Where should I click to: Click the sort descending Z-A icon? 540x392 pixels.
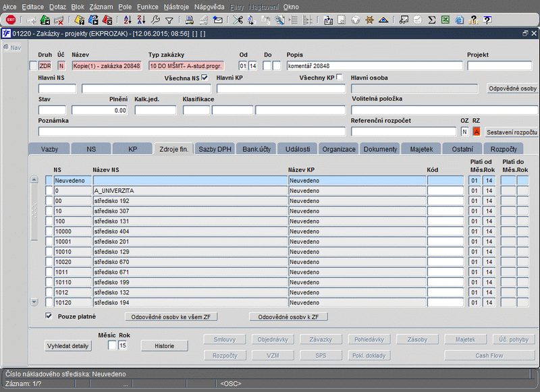[142, 20]
